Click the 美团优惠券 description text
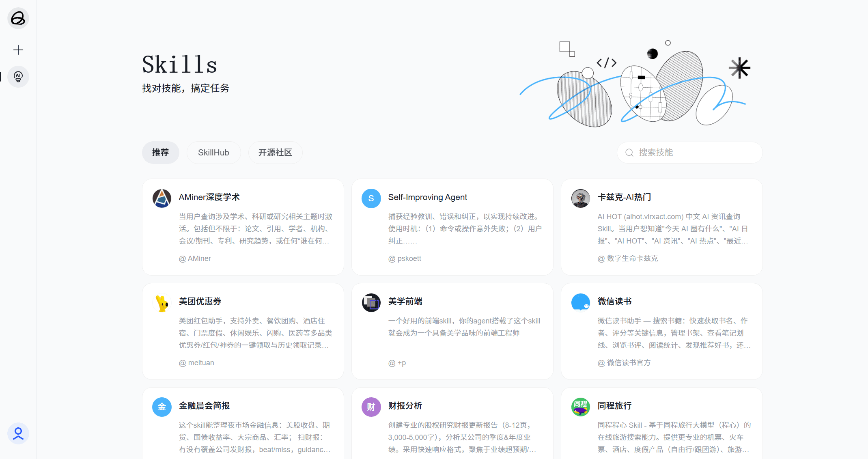This screenshot has height=459, width=868. [256, 333]
